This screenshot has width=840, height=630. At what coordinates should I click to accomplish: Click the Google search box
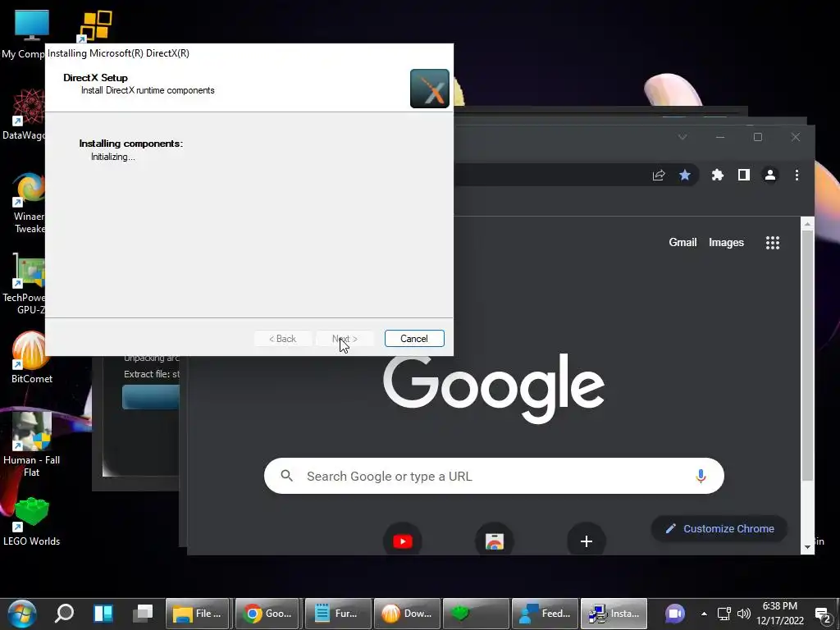[x=493, y=476]
